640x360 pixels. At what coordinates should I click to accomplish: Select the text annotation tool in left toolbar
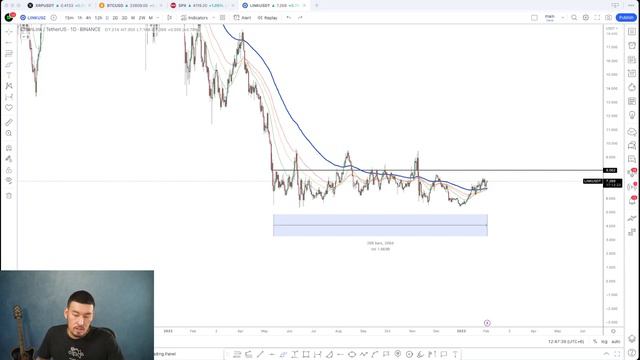pos(9,76)
